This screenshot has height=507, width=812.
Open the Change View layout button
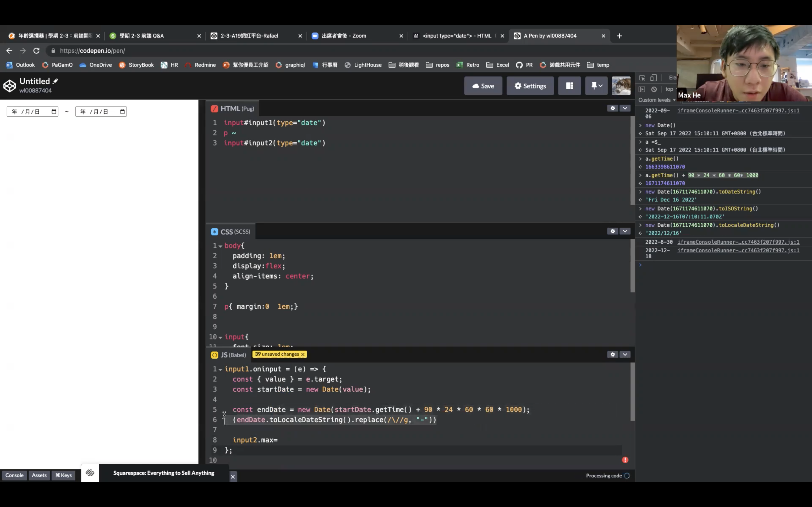(570, 86)
